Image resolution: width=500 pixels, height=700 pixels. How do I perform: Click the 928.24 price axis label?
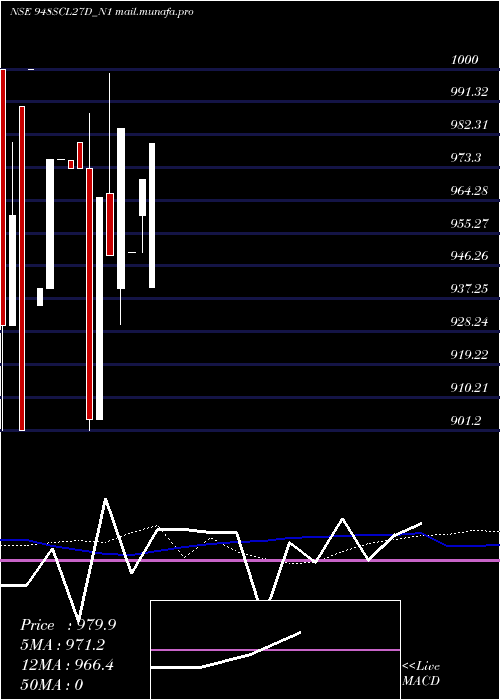469,322
